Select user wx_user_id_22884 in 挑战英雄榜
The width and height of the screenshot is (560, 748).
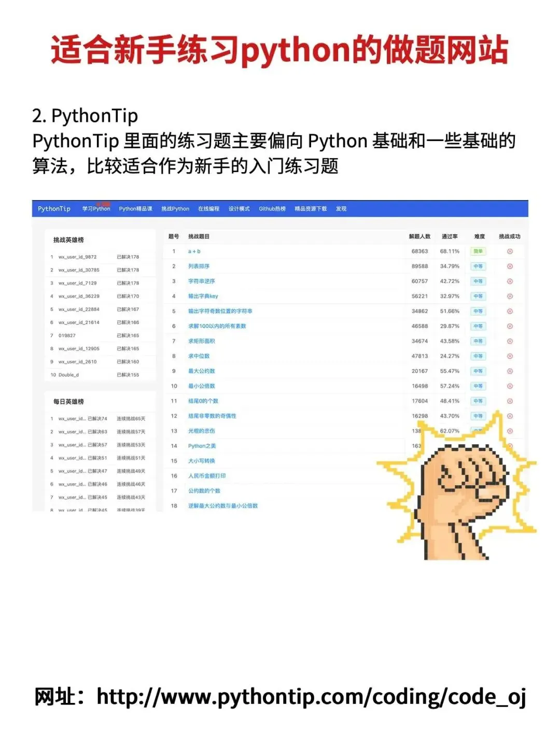pyautogui.click(x=79, y=309)
